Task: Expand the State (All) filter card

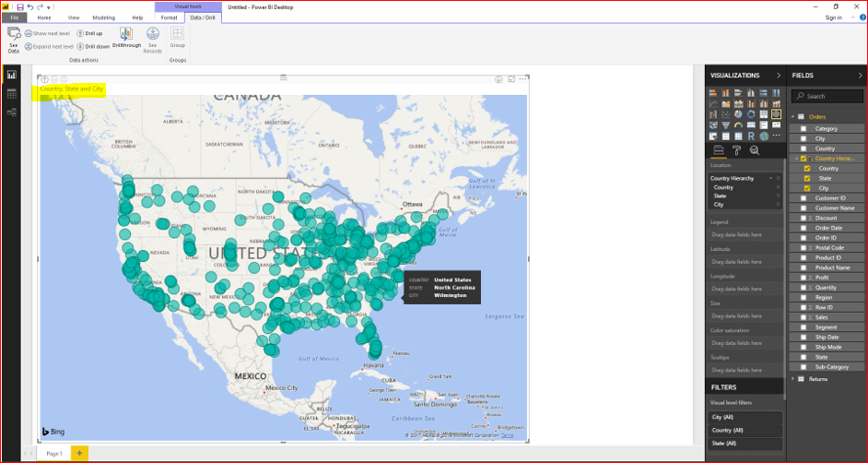Action: (x=745, y=444)
